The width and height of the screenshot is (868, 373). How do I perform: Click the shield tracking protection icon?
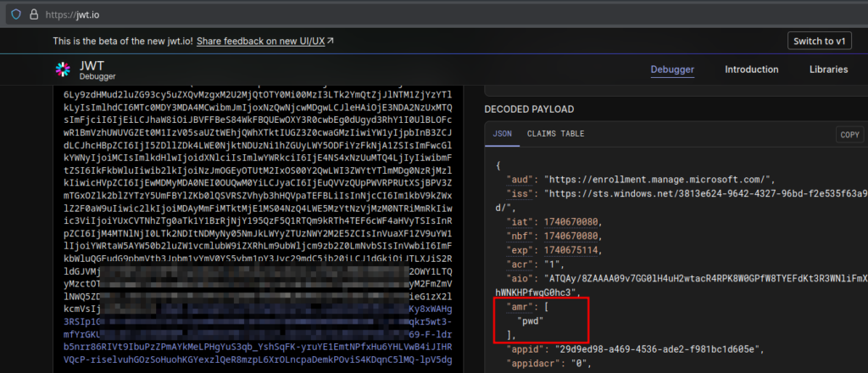click(16, 14)
